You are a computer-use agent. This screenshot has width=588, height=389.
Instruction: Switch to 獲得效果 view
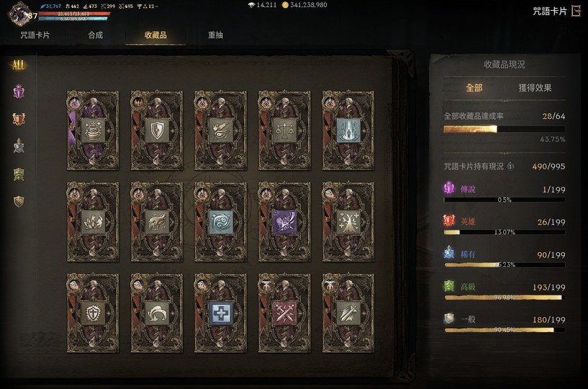535,88
